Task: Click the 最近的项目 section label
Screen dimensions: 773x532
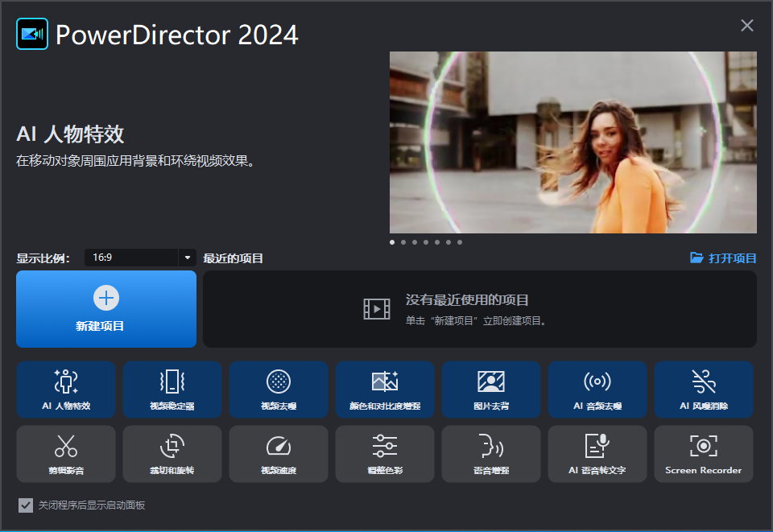Action: click(233, 258)
